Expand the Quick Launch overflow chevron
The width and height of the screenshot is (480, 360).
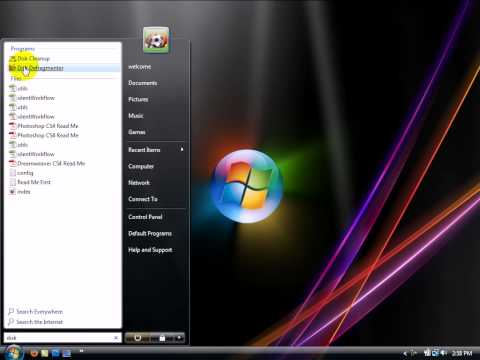(81, 351)
